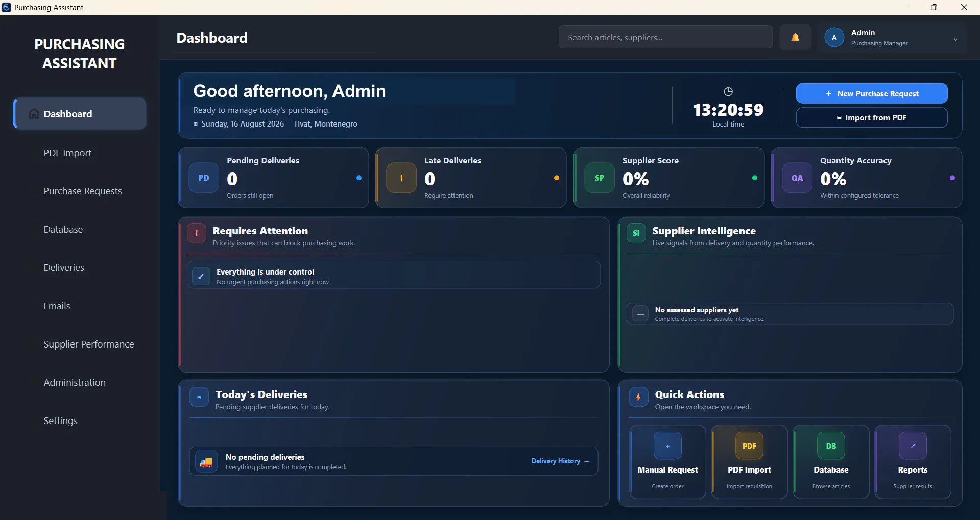This screenshot has height=520, width=980.
Task: Click the Tivat, Montenegro location text
Action: [x=325, y=124]
